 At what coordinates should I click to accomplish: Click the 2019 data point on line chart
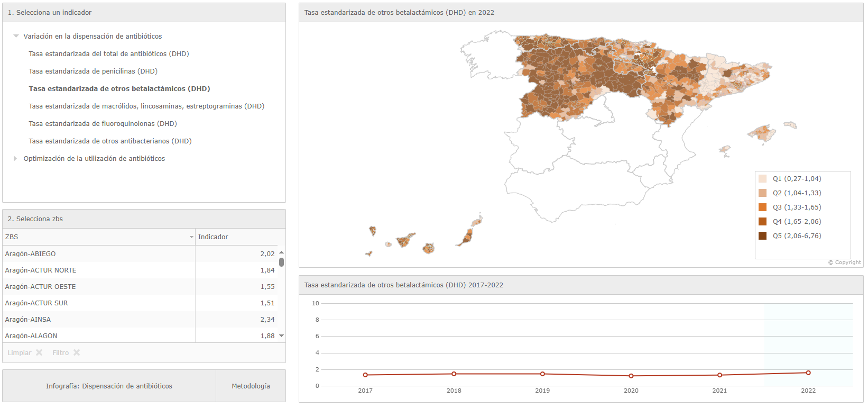tap(542, 374)
